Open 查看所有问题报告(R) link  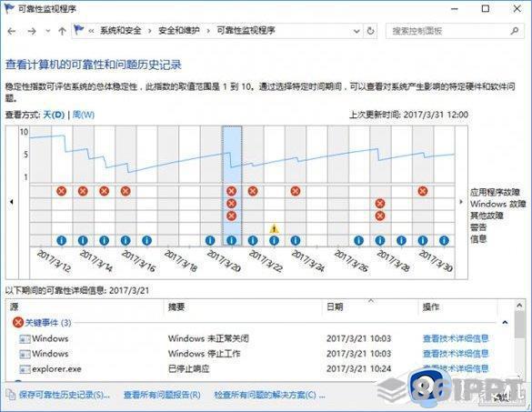click(162, 395)
